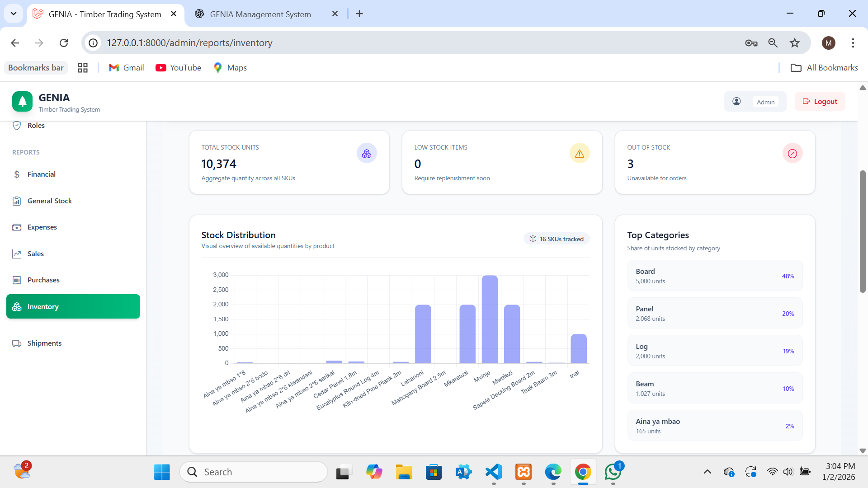Screen dimensions: 868x488
Task: Open the Purchases report icon
Action: (17, 280)
